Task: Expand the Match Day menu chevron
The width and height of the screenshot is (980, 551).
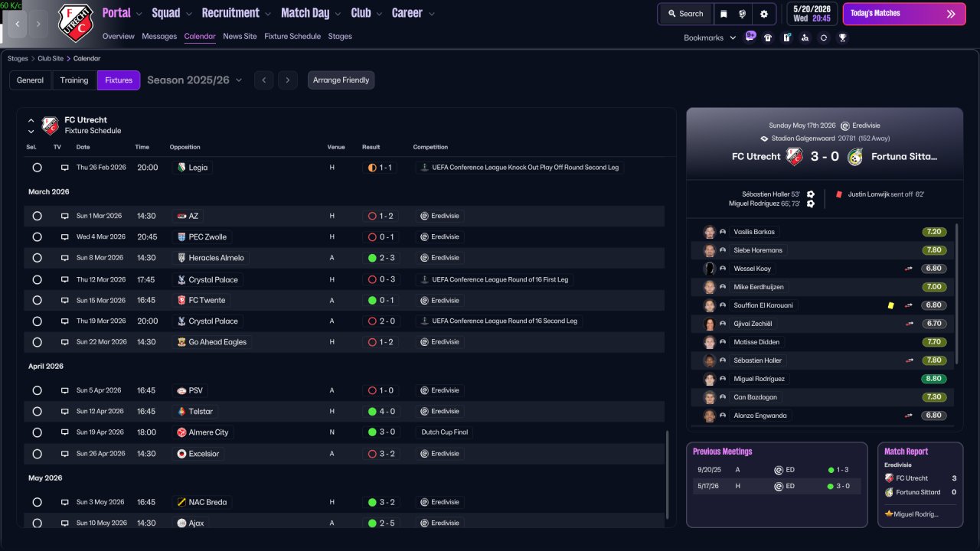Action: point(338,14)
